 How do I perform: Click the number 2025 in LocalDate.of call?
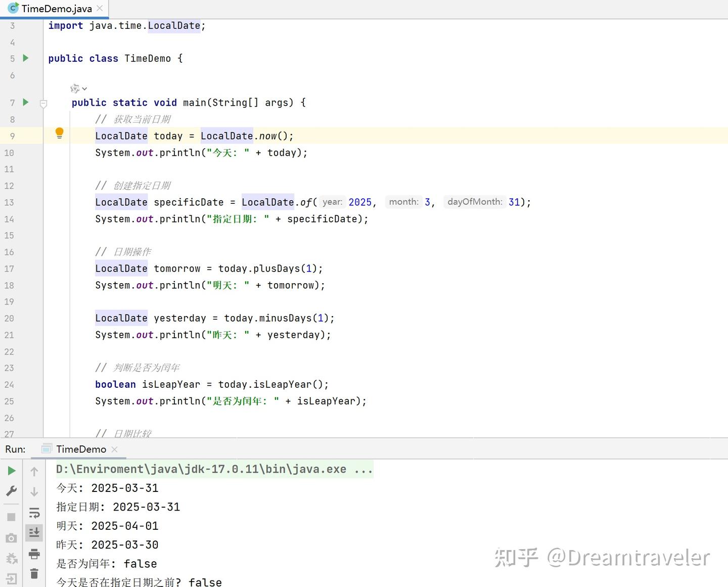tap(360, 202)
